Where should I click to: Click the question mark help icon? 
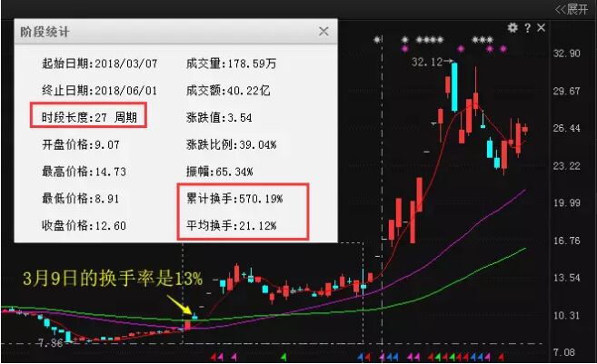[x=527, y=28]
